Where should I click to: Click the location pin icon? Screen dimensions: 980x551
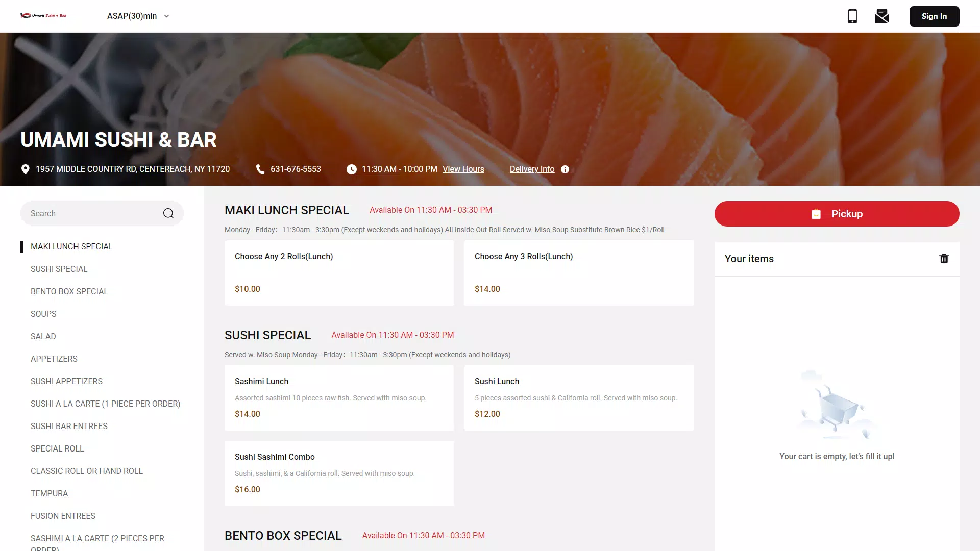[25, 169]
